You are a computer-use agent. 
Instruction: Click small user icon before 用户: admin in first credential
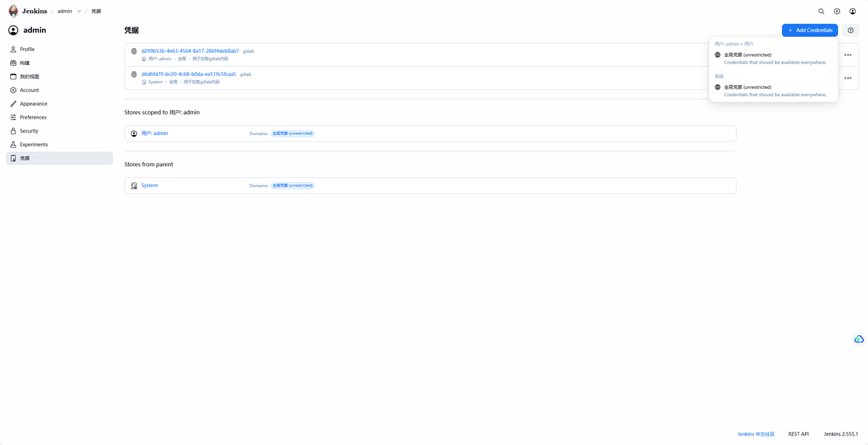pyautogui.click(x=144, y=59)
